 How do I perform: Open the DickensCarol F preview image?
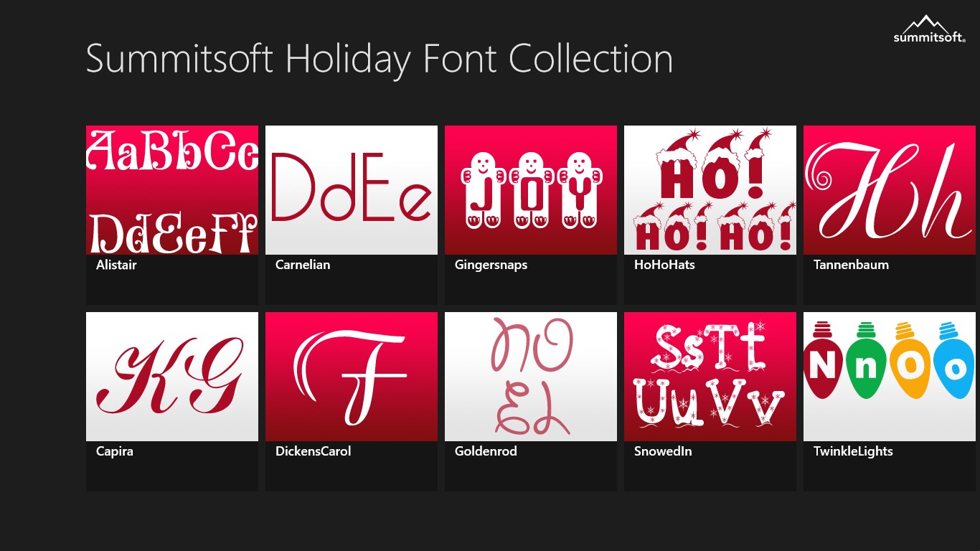(352, 377)
